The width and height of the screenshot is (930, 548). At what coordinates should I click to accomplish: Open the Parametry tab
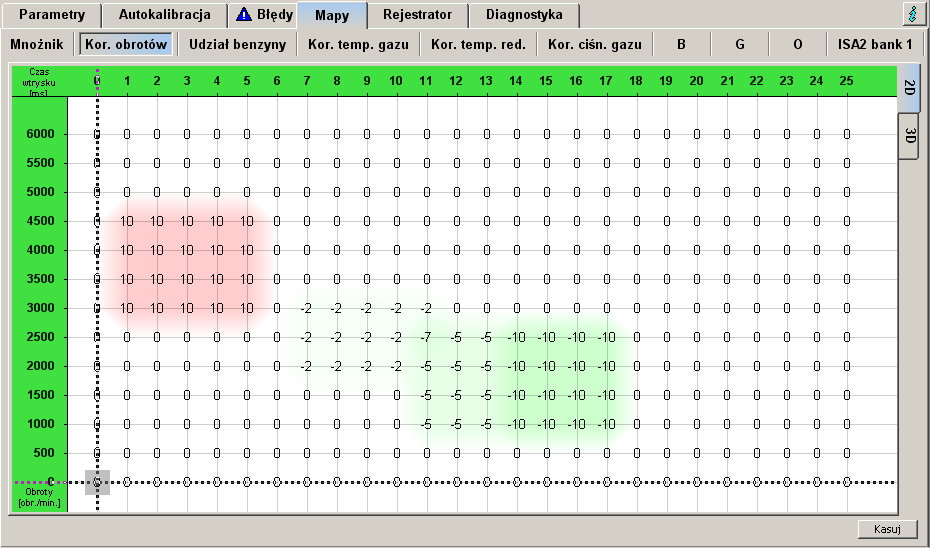click(x=52, y=15)
